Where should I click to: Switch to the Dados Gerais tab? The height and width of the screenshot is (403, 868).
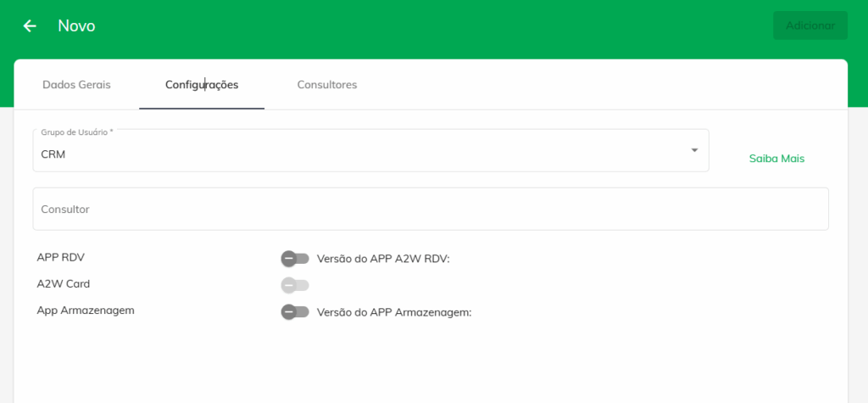click(76, 85)
